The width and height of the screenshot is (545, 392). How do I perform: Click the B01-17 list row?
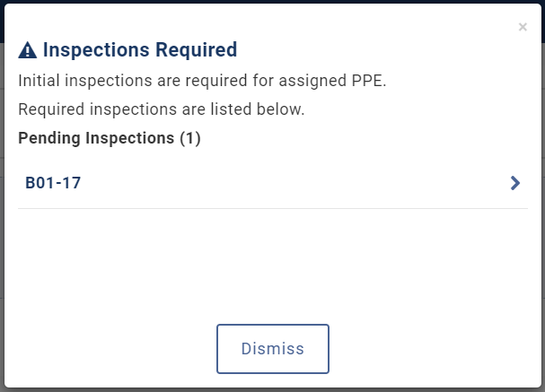pyautogui.click(x=269, y=183)
